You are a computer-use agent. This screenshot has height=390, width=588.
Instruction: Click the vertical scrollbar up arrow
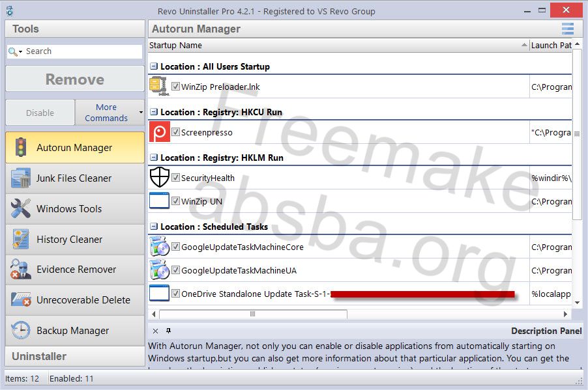(x=577, y=44)
